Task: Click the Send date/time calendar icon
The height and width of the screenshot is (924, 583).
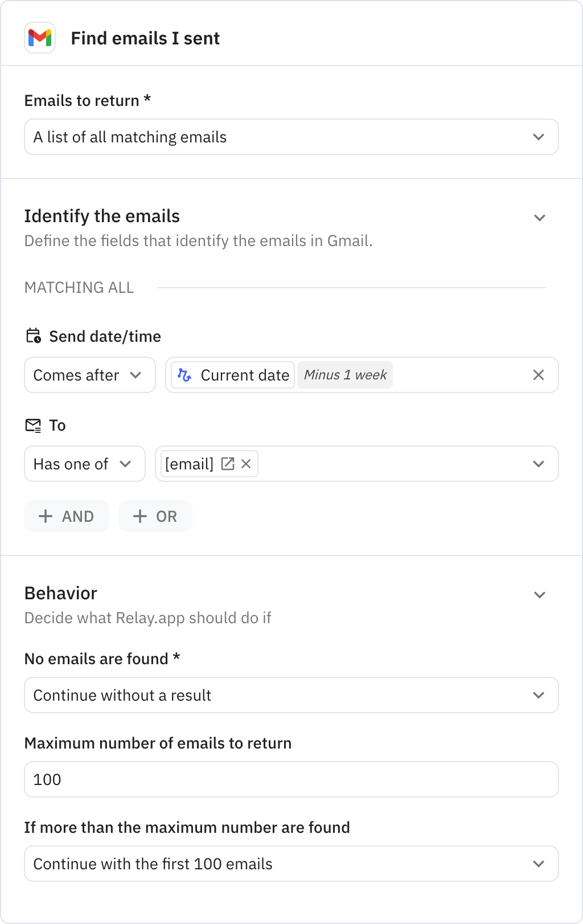Action: pos(32,336)
